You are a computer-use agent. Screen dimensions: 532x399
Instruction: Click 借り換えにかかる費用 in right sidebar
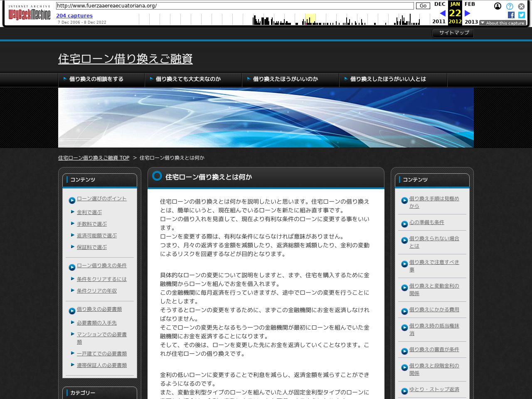click(x=434, y=310)
